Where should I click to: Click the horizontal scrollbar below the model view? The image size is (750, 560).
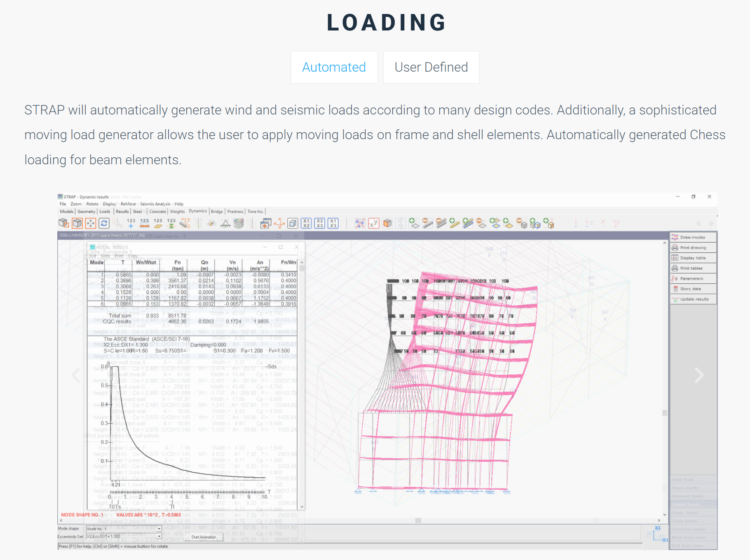[x=418, y=520]
